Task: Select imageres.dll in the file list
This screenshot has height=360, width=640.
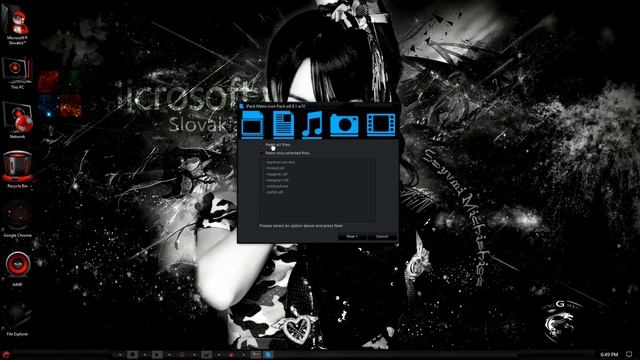Action: click(277, 174)
